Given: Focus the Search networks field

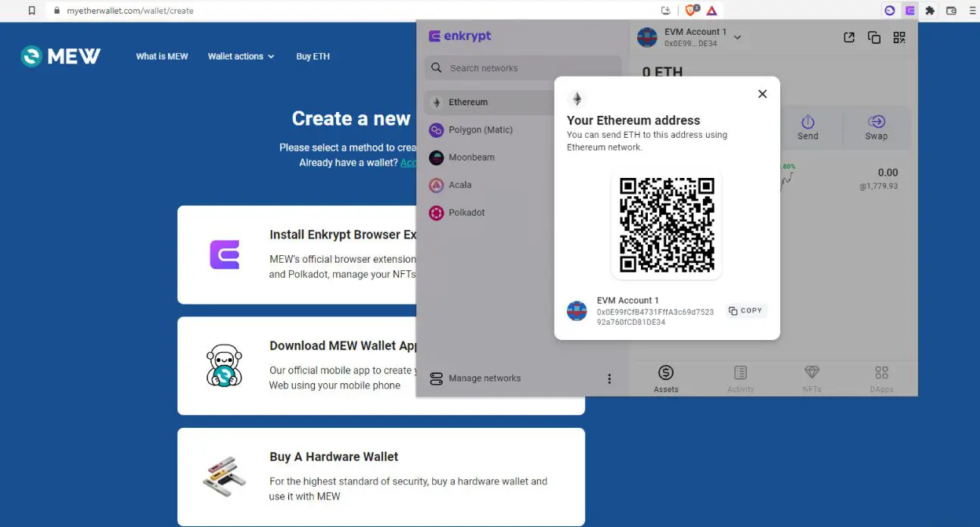Looking at the screenshot, I should 522,68.
